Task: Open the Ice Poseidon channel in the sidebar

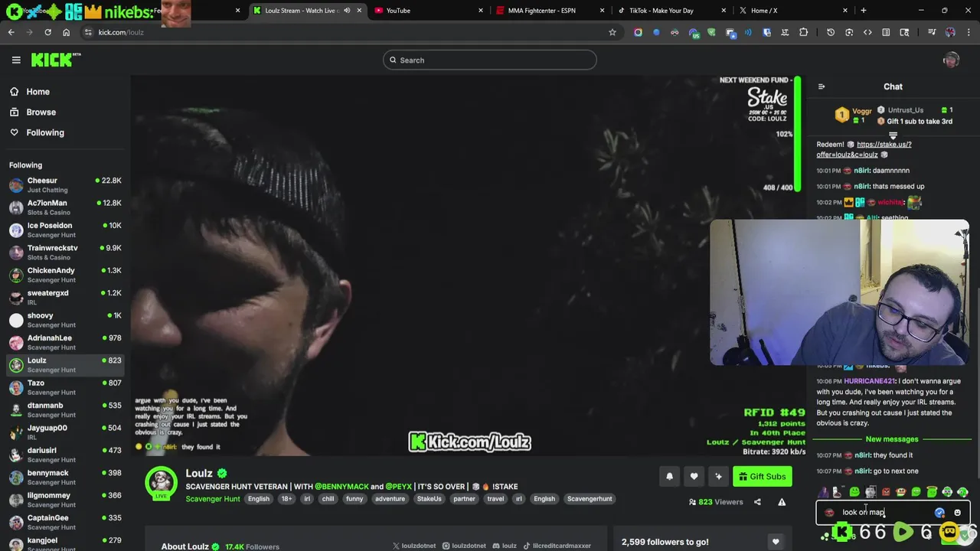Action: point(65,230)
